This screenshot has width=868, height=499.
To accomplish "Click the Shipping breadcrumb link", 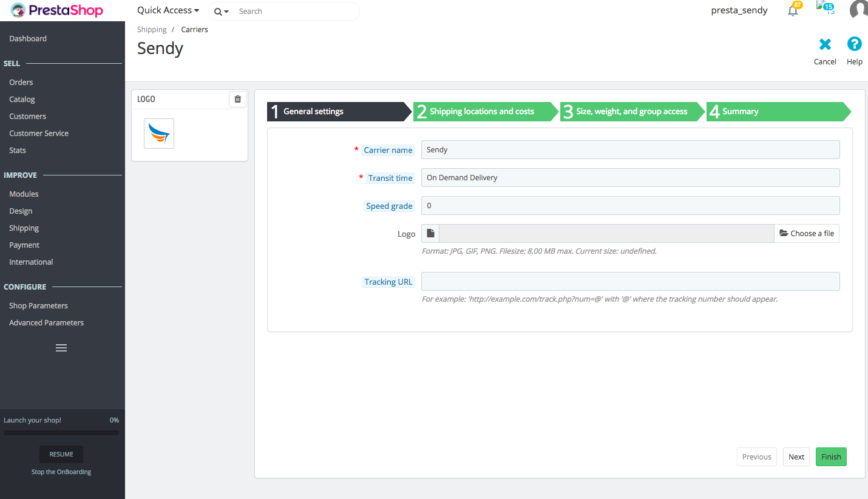I will click(x=152, y=29).
